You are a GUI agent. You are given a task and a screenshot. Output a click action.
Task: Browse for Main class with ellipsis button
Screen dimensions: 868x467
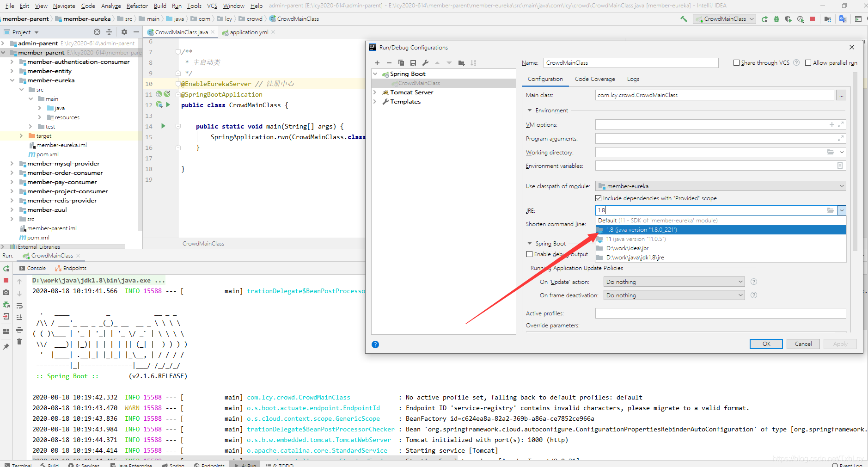841,95
